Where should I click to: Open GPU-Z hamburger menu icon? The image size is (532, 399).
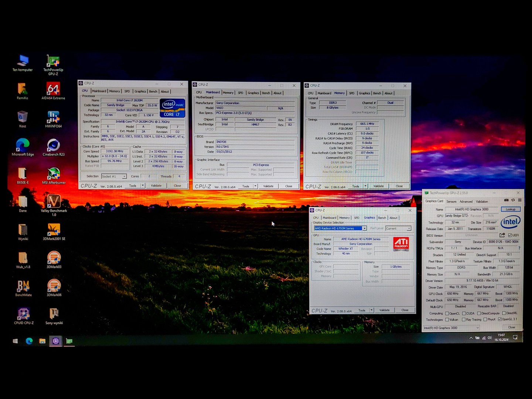(x=519, y=200)
